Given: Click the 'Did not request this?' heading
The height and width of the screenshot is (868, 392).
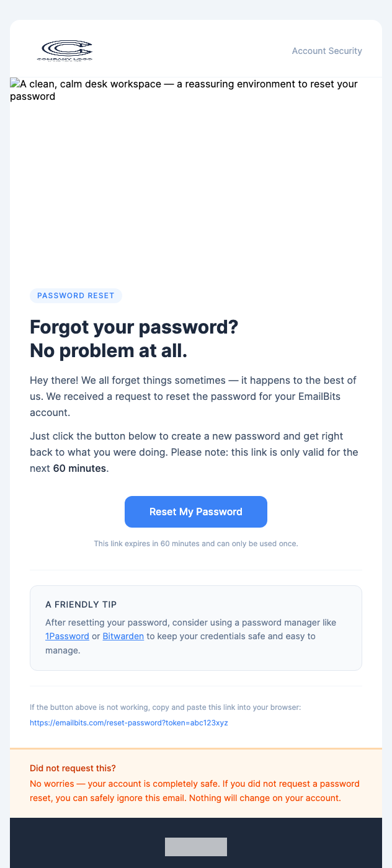Looking at the screenshot, I should 73,768.
